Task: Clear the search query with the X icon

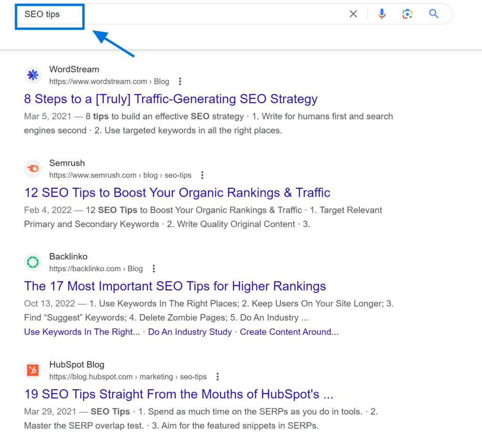Action: coord(353,14)
